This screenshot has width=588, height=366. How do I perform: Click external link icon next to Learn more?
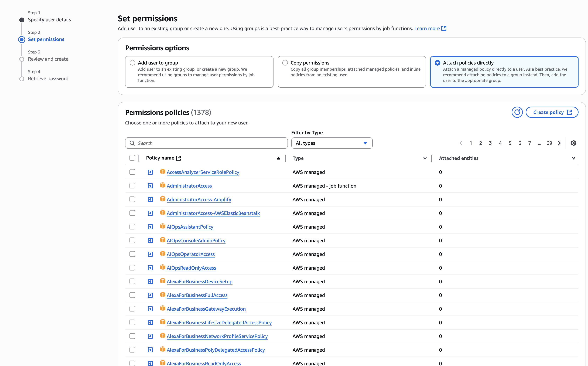coord(444,28)
